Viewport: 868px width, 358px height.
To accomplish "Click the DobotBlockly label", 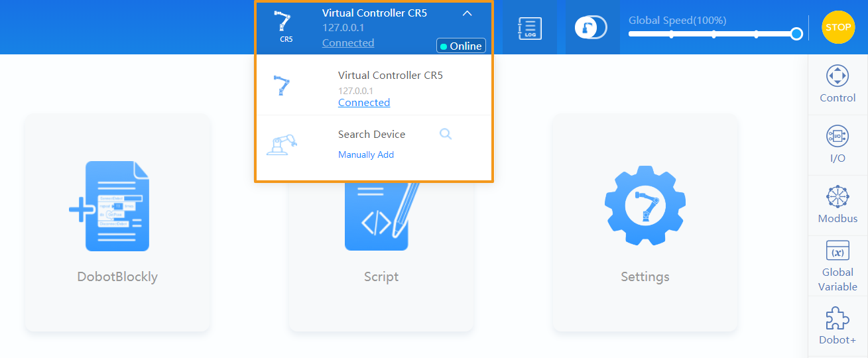I will click(x=117, y=276).
